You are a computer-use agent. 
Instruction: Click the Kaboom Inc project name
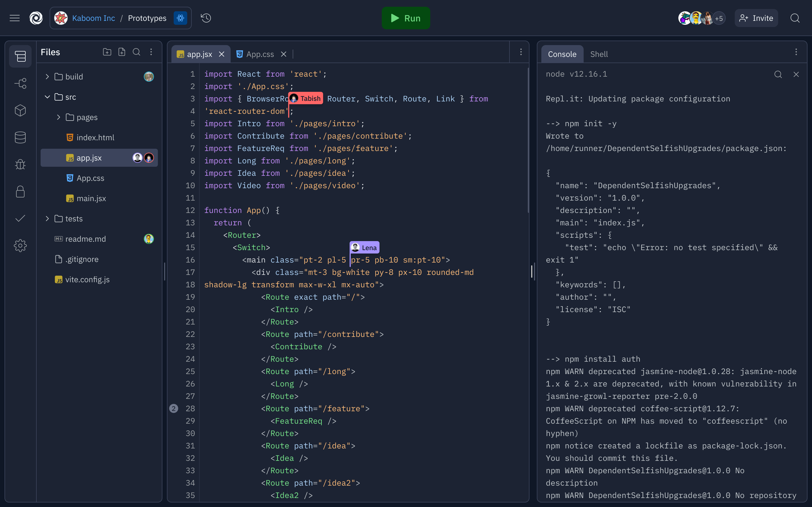click(93, 18)
